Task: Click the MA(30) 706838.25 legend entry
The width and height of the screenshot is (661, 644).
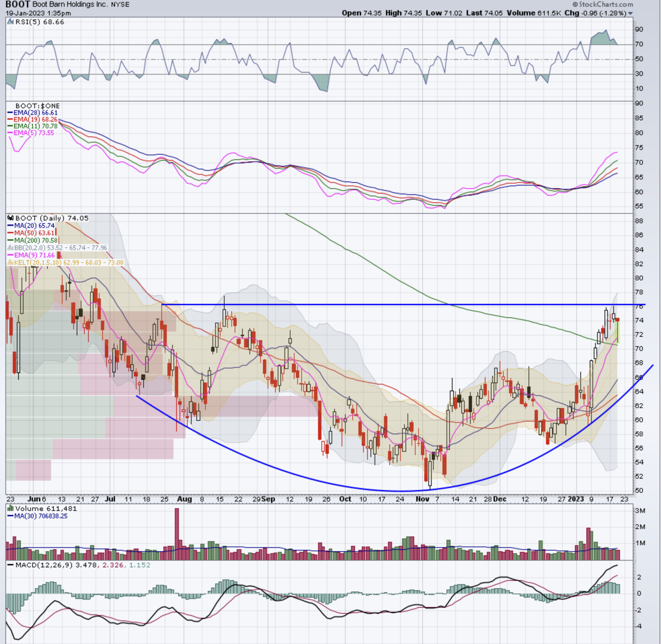Action: (38, 516)
